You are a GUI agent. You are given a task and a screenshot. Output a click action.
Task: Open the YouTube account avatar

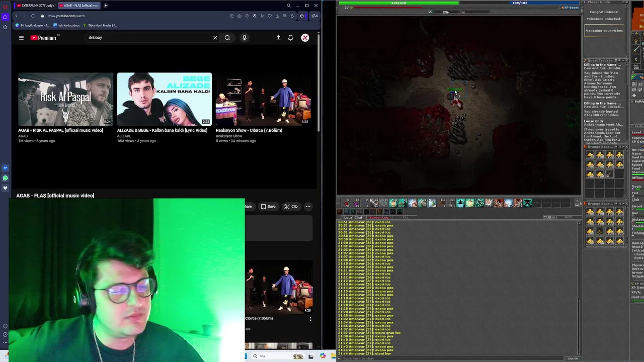tap(305, 38)
